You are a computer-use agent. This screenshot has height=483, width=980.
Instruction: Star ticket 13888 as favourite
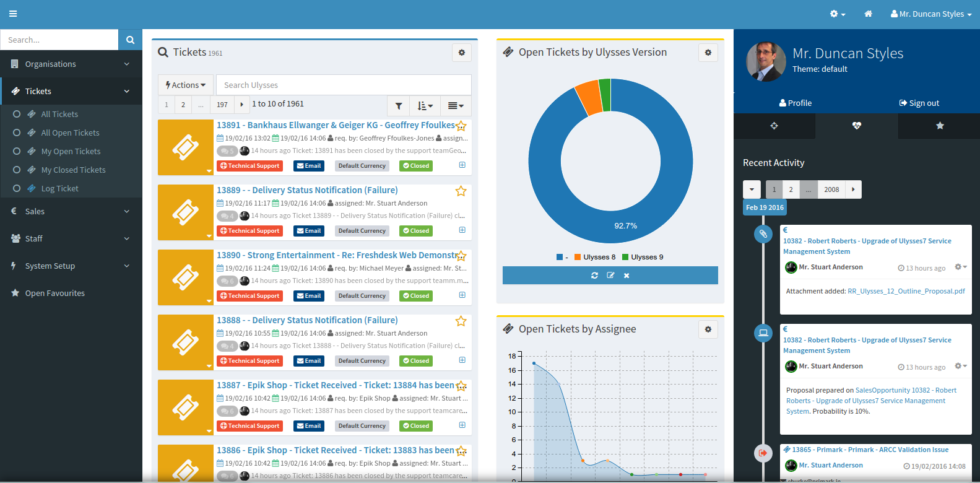[461, 321]
